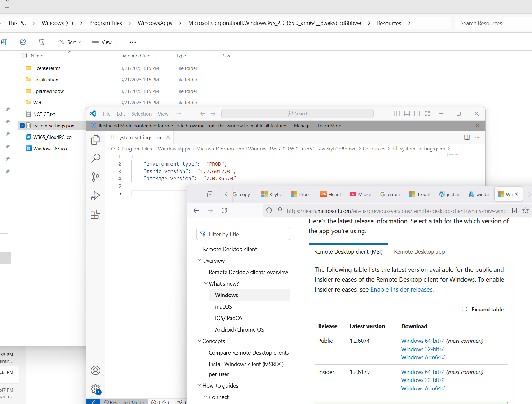
Task: Delete the selected file in File Explorer
Action: pos(42,42)
